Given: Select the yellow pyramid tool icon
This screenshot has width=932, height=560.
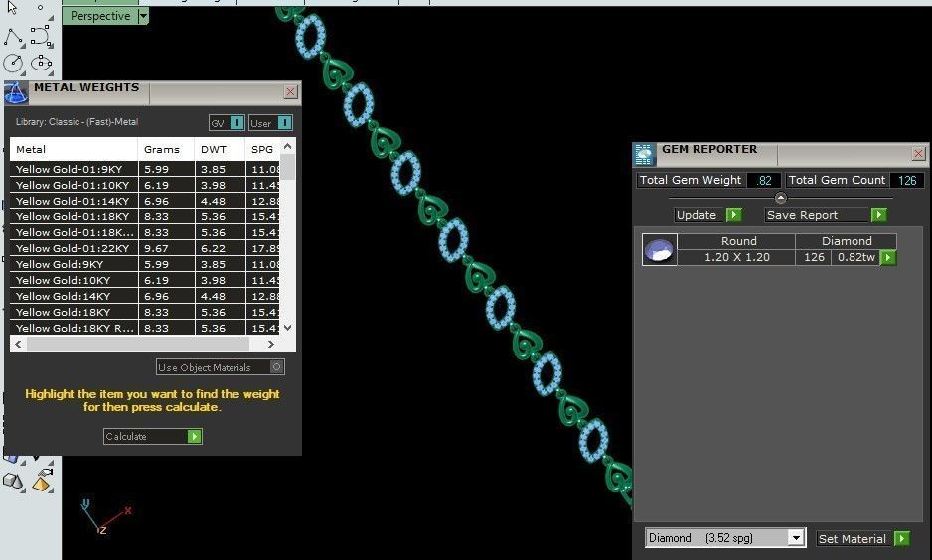Looking at the screenshot, I should [x=42, y=483].
